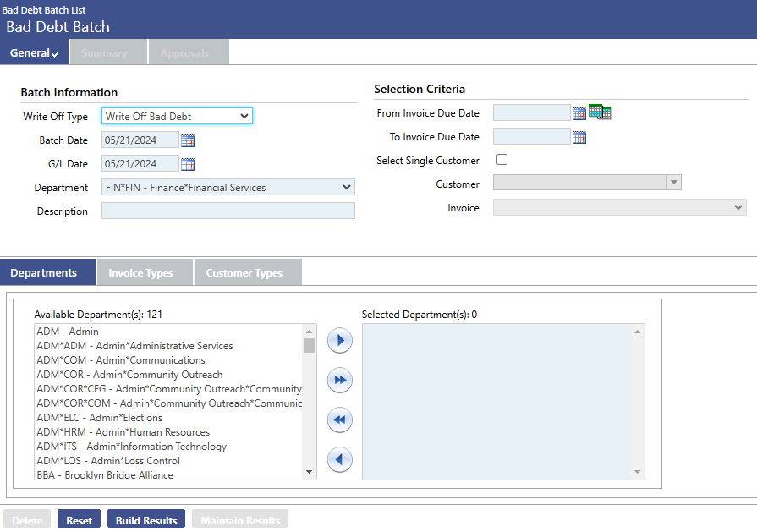Select 'ADM*HRM - Admin*Human Resources' department
Screen dimensions: 757x532
pos(168,432)
